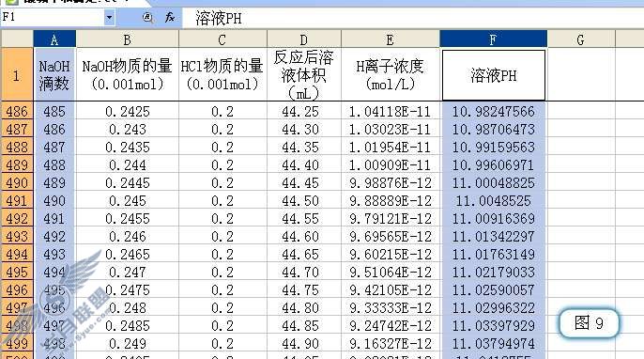The width and height of the screenshot is (644, 359).
Task: Click cell with value 9.33333E-12
Action: point(391,307)
